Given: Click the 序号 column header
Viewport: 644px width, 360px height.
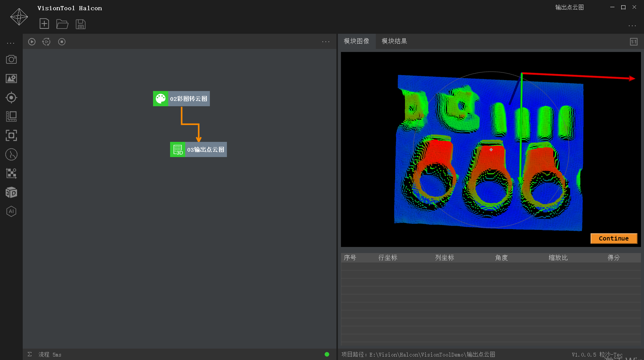Looking at the screenshot, I should pos(350,258).
